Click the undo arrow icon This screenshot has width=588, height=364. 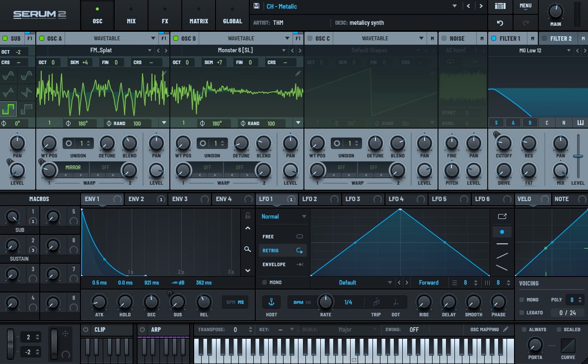500,23
